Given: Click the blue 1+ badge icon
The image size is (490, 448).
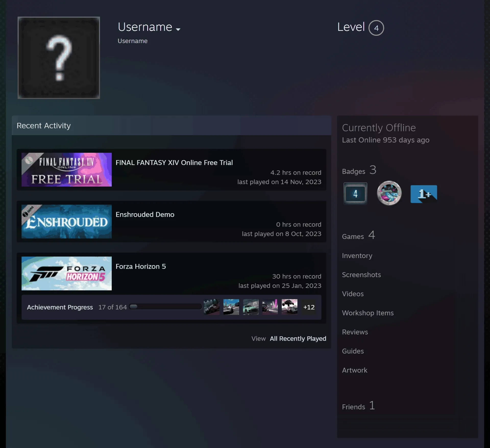Looking at the screenshot, I should click(424, 194).
